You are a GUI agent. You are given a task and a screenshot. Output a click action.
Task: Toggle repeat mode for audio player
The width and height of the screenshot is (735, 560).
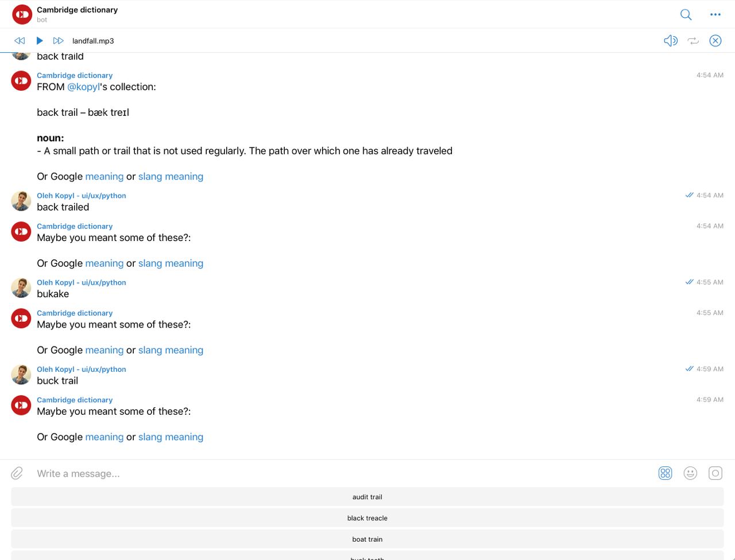pyautogui.click(x=693, y=41)
